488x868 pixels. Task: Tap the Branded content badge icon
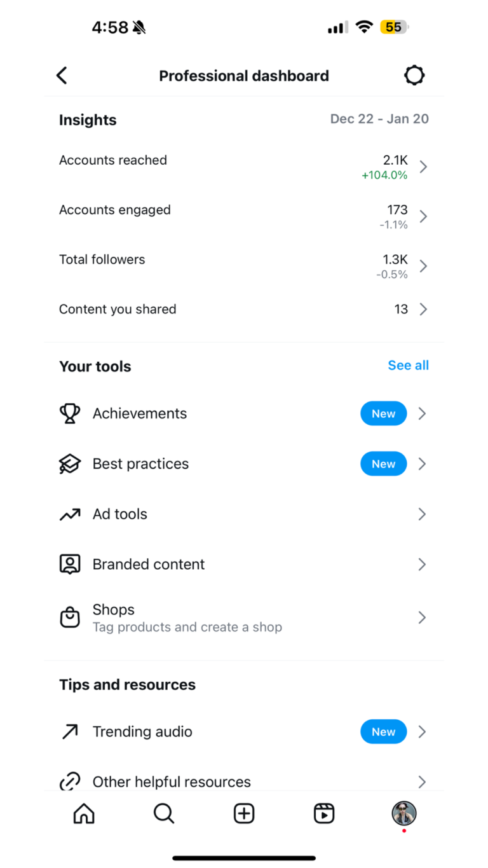(x=70, y=564)
